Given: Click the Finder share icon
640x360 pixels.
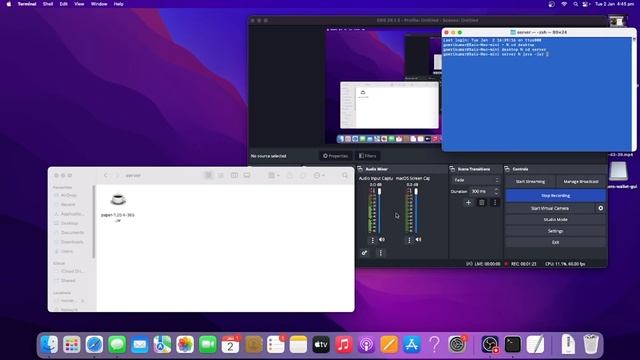Looking at the screenshot, I should tap(289, 176).
